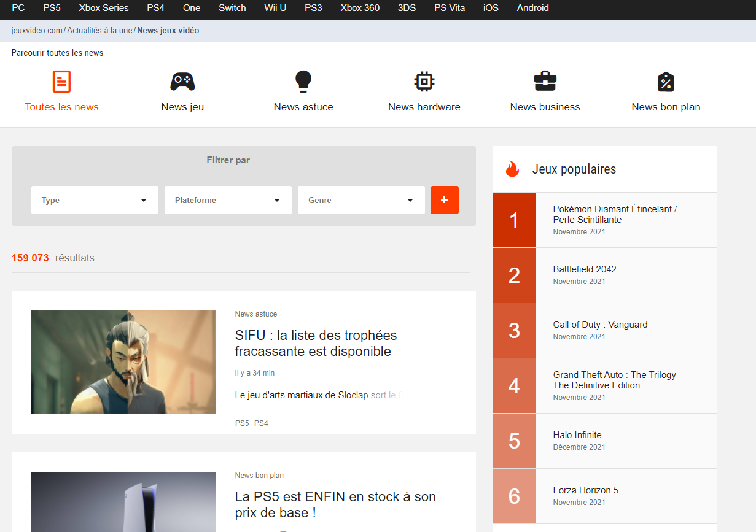This screenshot has height=532, width=756.
Task: Select PS Vita in the platform bar
Action: [450, 8]
